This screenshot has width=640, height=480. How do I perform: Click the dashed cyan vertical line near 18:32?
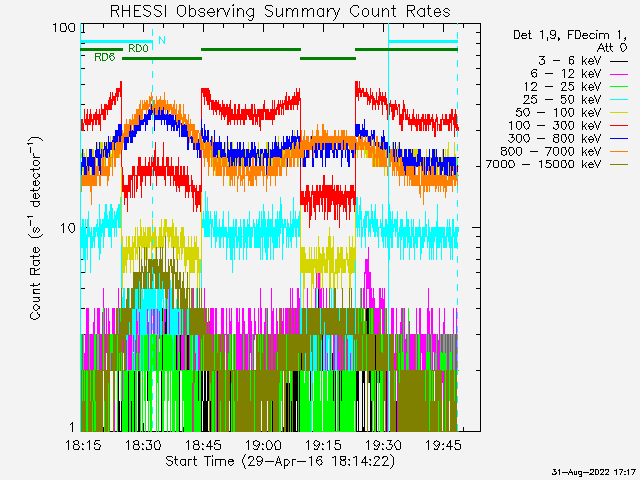(x=153, y=227)
